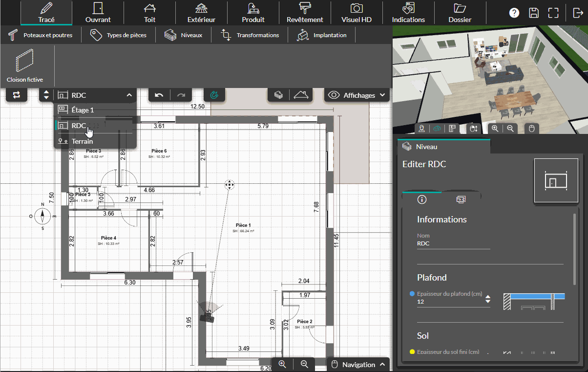This screenshot has width=588, height=372.
Task: Click the swap views icon
Action: [17, 95]
